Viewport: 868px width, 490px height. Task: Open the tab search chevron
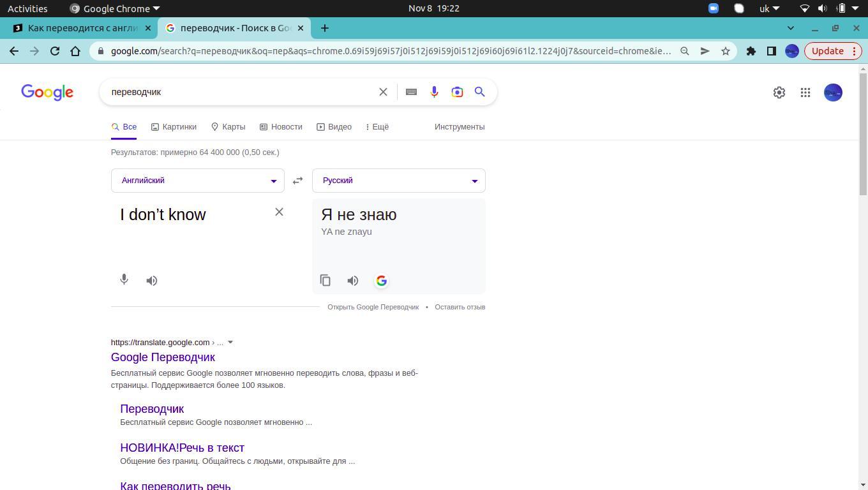[x=791, y=28]
